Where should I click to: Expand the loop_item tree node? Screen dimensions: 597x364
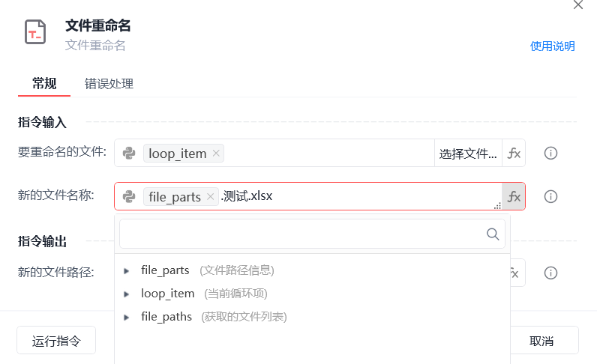(x=127, y=294)
